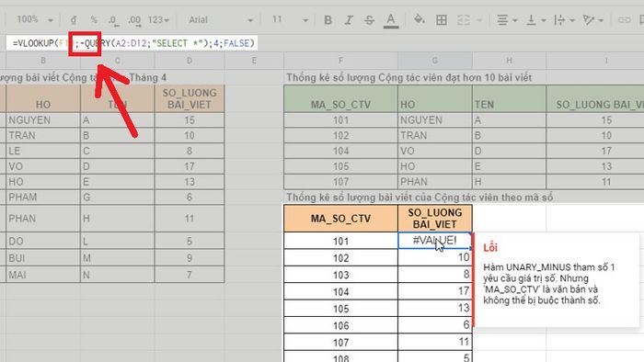
Task: Select column G header
Action: [435, 61]
